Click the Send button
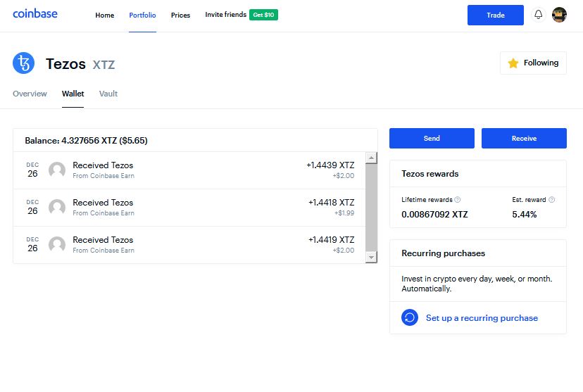This screenshot has width=583, height=392. click(x=432, y=138)
